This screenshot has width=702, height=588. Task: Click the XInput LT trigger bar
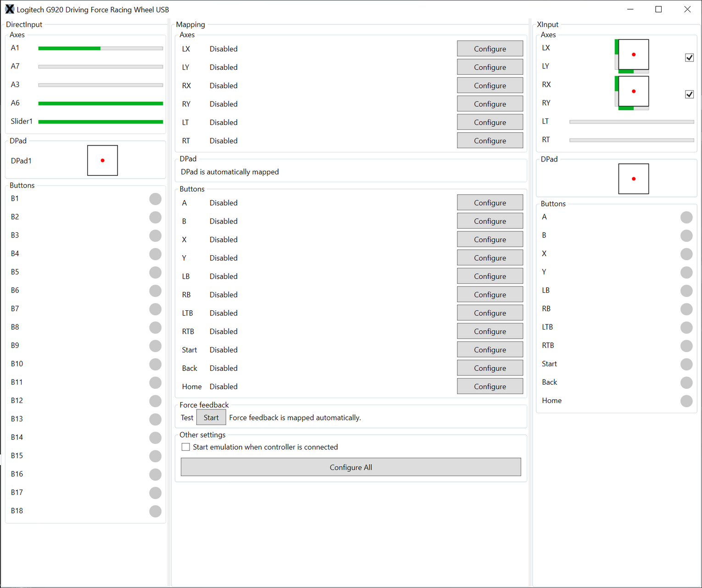coord(632,122)
